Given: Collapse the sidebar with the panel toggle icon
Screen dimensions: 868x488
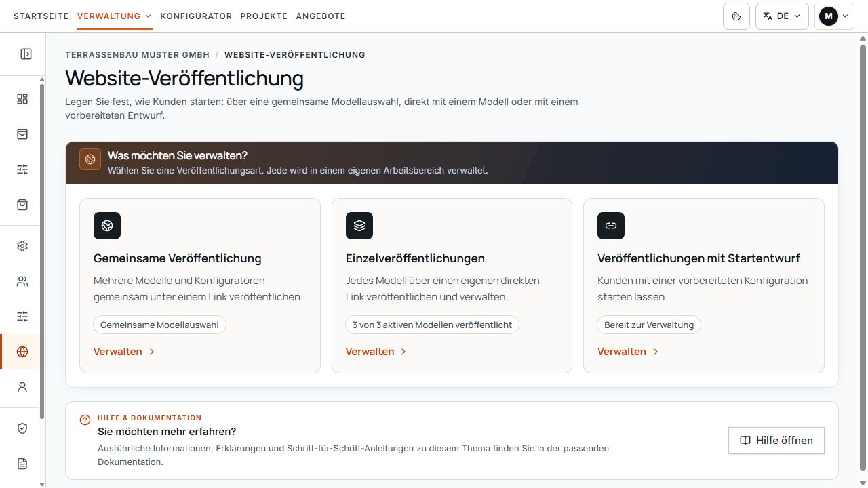Looking at the screenshot, I should 26,54.
